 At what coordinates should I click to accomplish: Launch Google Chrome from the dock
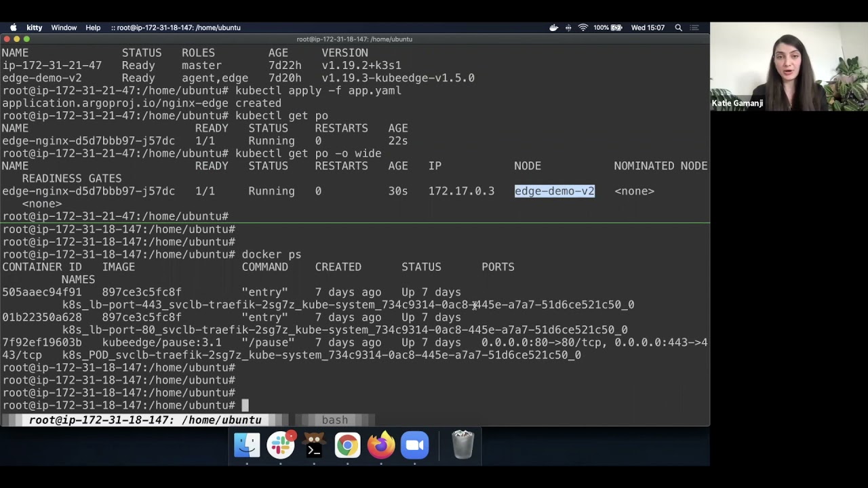pos(347,445)
